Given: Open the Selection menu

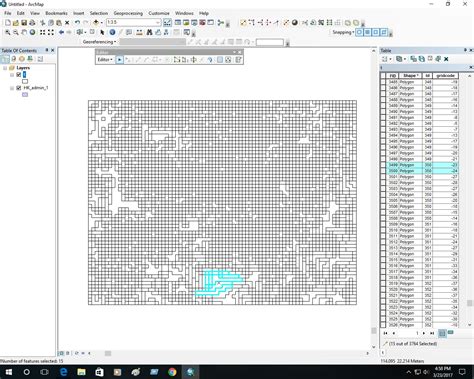Looking at the screenshot, I should click(99, 13).
